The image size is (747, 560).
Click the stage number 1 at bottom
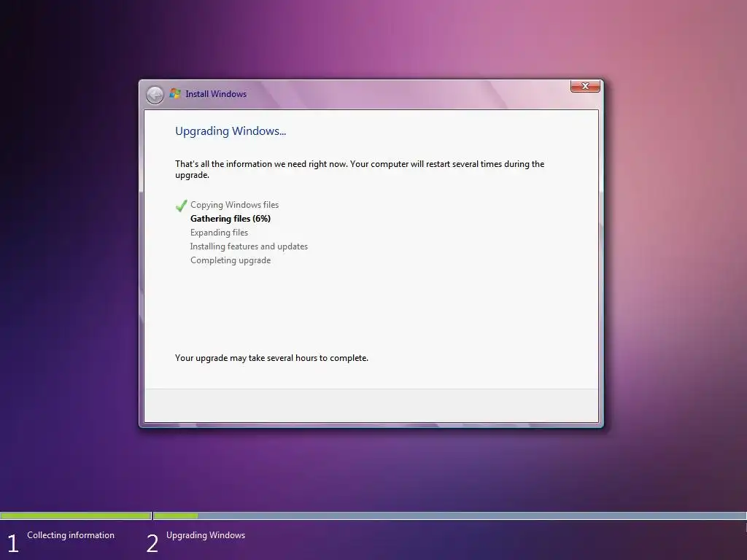pos(13,543)
